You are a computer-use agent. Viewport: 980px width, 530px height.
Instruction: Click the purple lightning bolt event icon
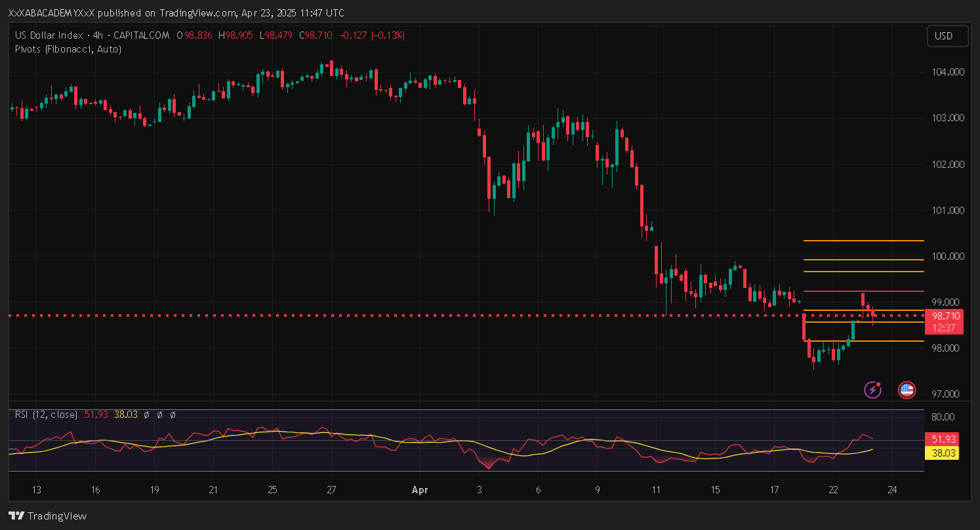(x=872, y=390)
